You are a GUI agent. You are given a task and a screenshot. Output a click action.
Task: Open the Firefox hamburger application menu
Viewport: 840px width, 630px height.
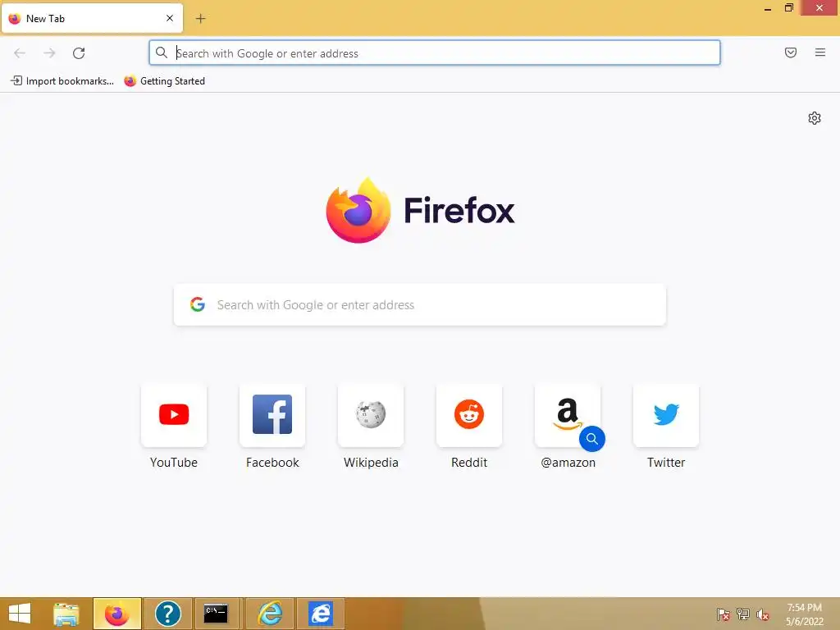(820, 52)
